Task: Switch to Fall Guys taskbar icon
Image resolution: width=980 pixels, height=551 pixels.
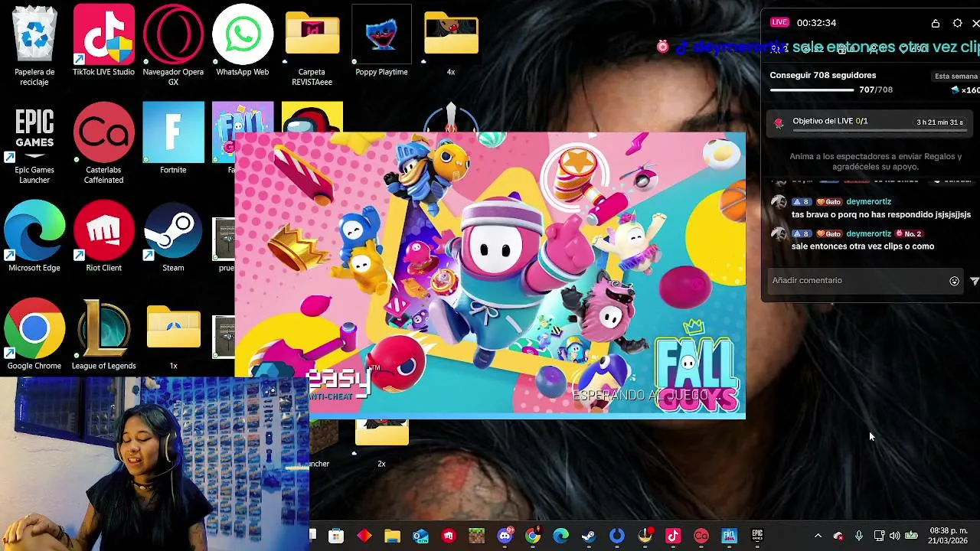Action: (729, 536)
